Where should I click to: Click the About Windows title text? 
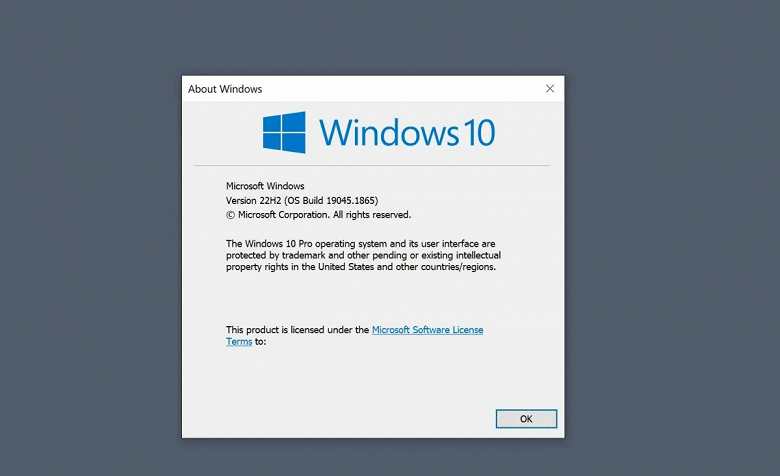tap(225, 89)
